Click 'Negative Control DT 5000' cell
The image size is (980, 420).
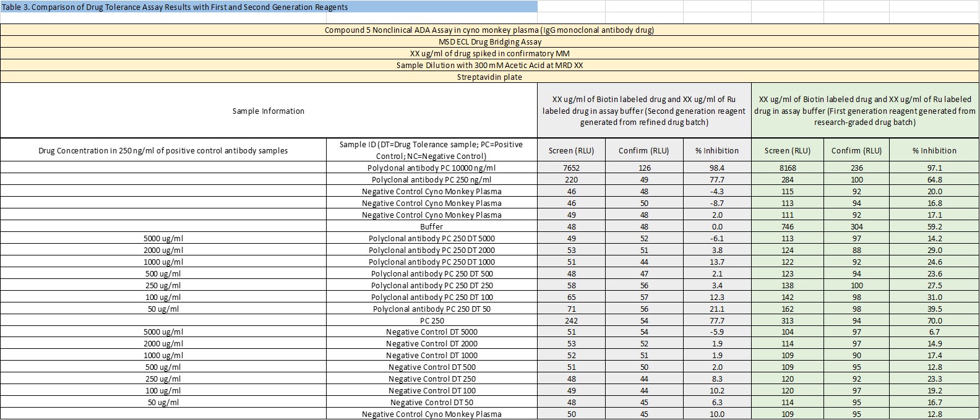click(x=431, y=332)
